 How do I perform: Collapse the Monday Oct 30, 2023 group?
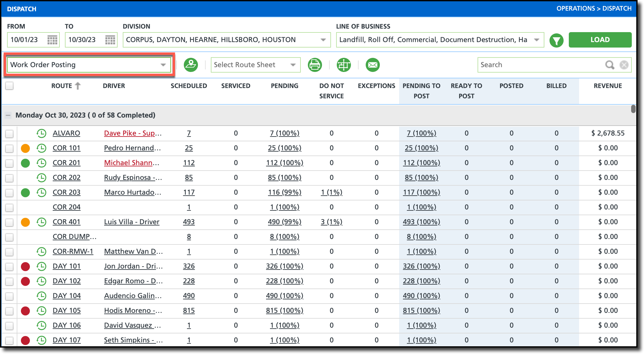click(x=8, y=115)
